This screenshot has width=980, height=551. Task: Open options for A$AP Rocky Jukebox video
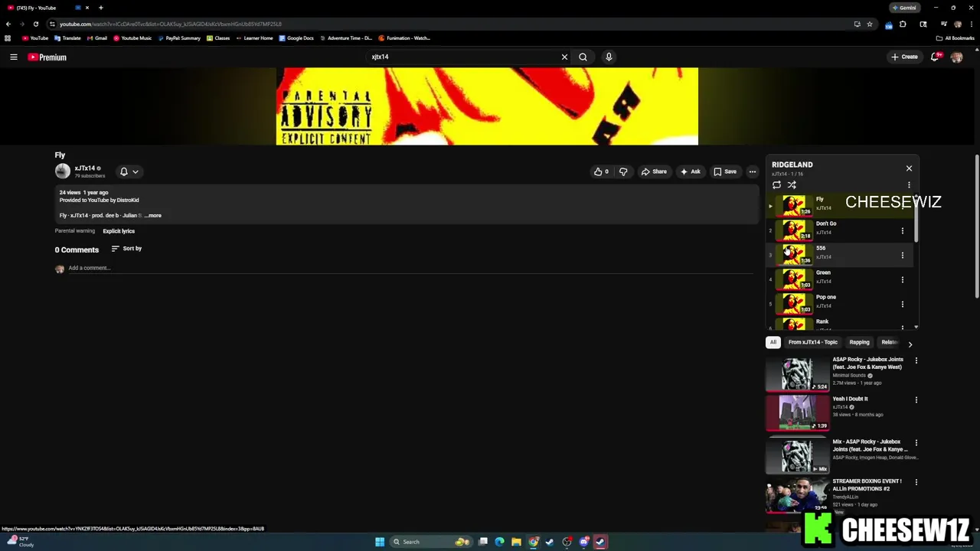click(916, 360)
